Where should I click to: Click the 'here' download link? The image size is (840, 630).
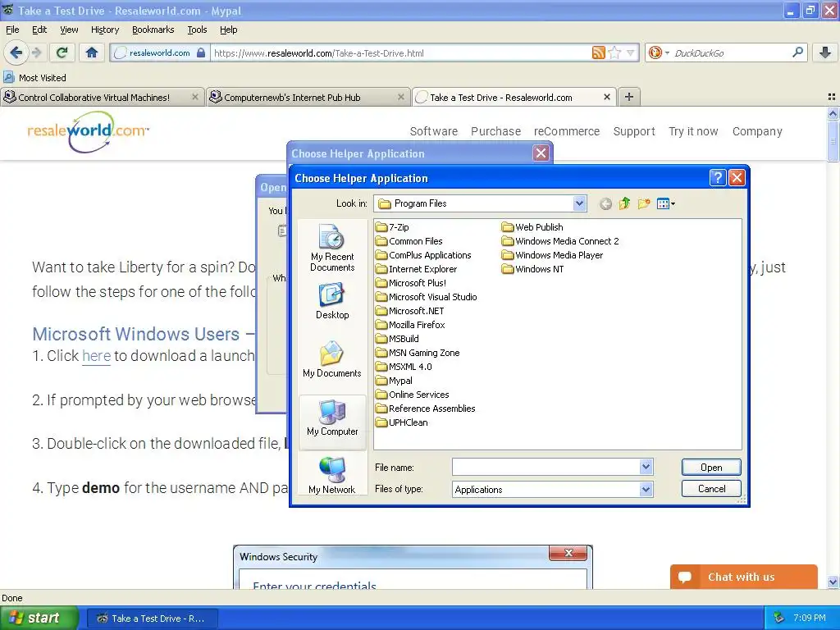(x=97, y=356)
